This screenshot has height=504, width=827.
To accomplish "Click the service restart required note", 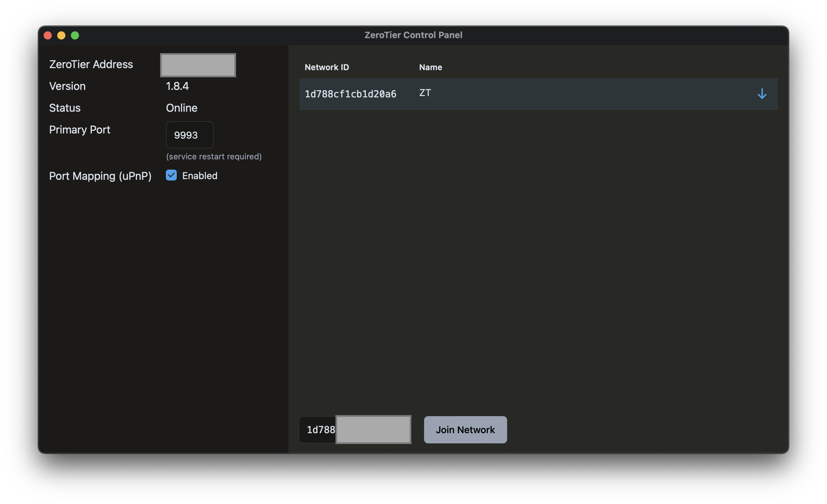I will click(214, 156).
